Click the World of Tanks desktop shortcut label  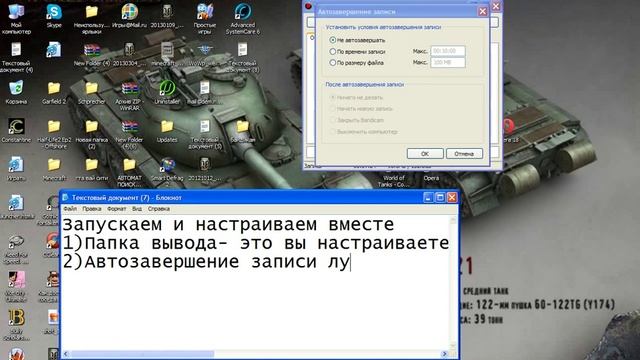coord(393,181)
